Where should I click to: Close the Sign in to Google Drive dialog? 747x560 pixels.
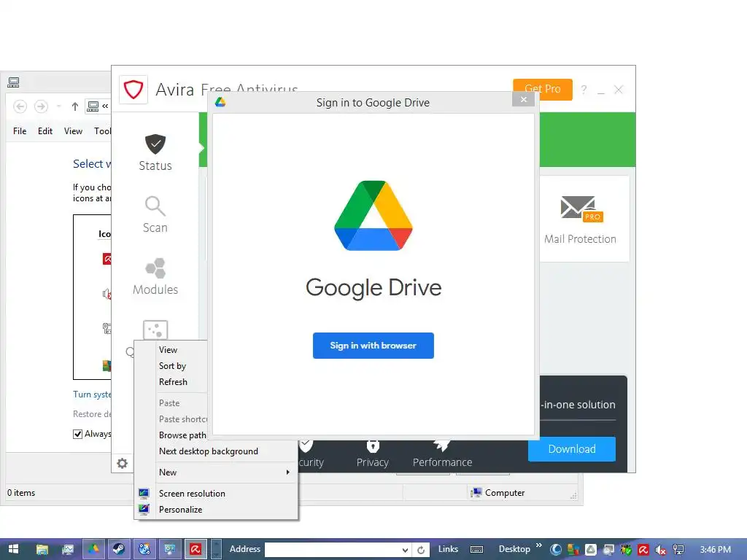[524, 99]
